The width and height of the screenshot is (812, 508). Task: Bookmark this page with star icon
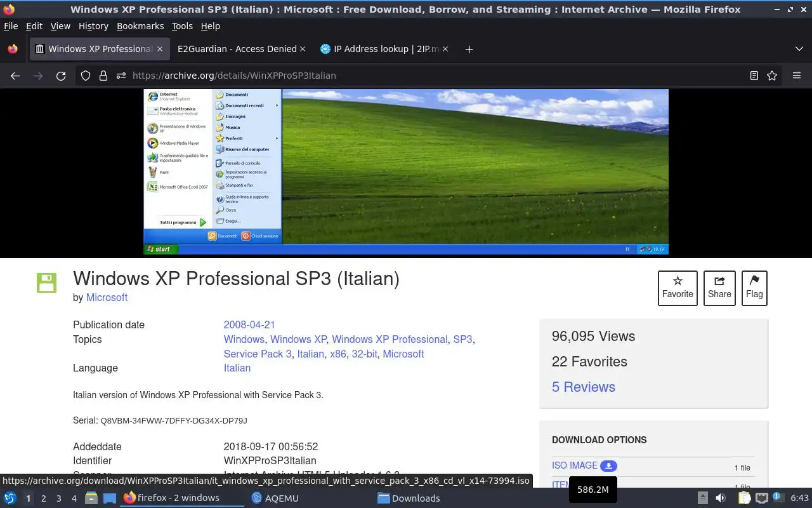(x=772, y=76)
